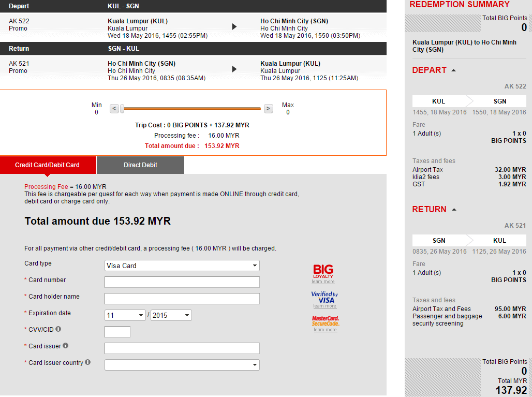Click the Card issuer country info icon
Screen dimensions: 532x397
coord(87,362)
